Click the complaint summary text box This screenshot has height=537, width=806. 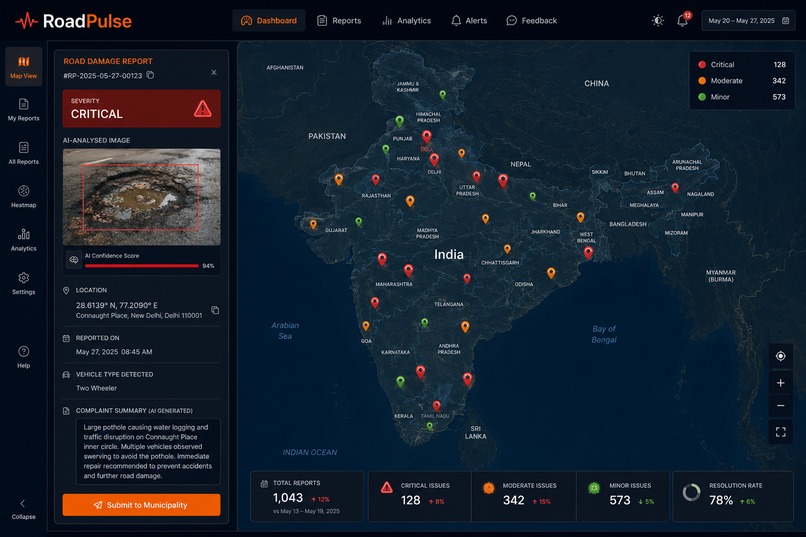tap(148, 451)
